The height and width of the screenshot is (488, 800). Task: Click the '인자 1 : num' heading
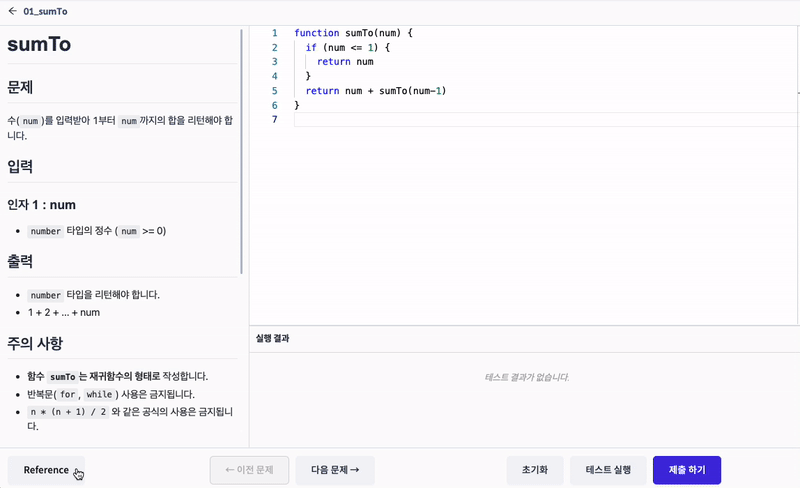pos(41,205)
